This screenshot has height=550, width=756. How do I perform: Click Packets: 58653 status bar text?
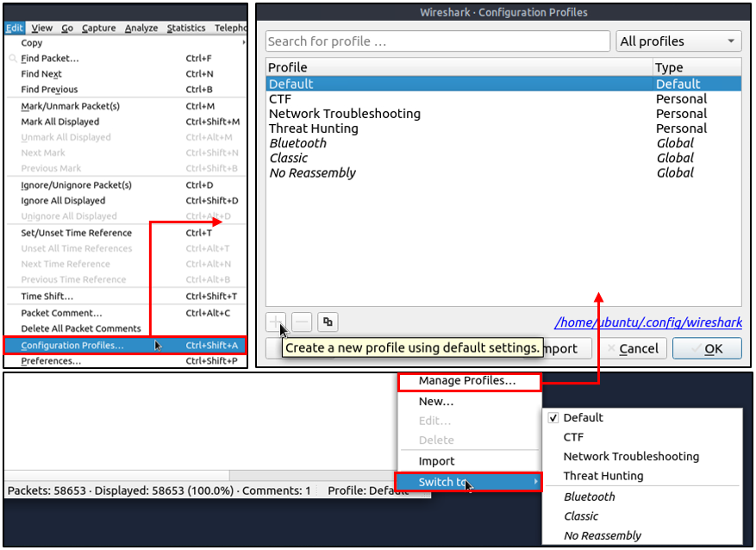(47, 491)
